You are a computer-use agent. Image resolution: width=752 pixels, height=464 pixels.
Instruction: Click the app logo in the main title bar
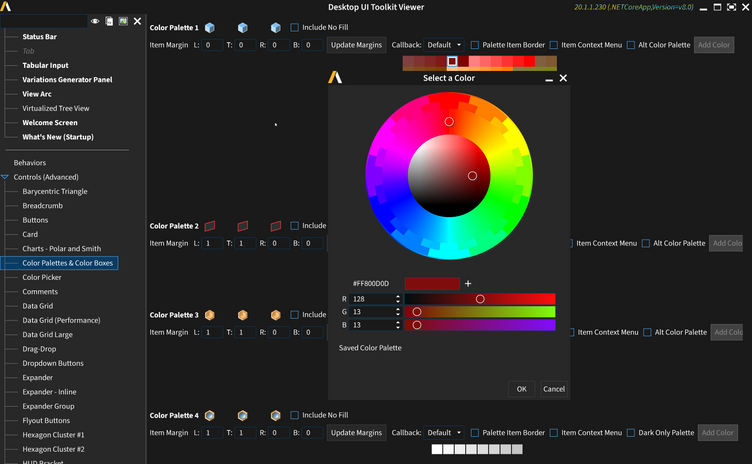pyautogui.click(x=6, y=6)
